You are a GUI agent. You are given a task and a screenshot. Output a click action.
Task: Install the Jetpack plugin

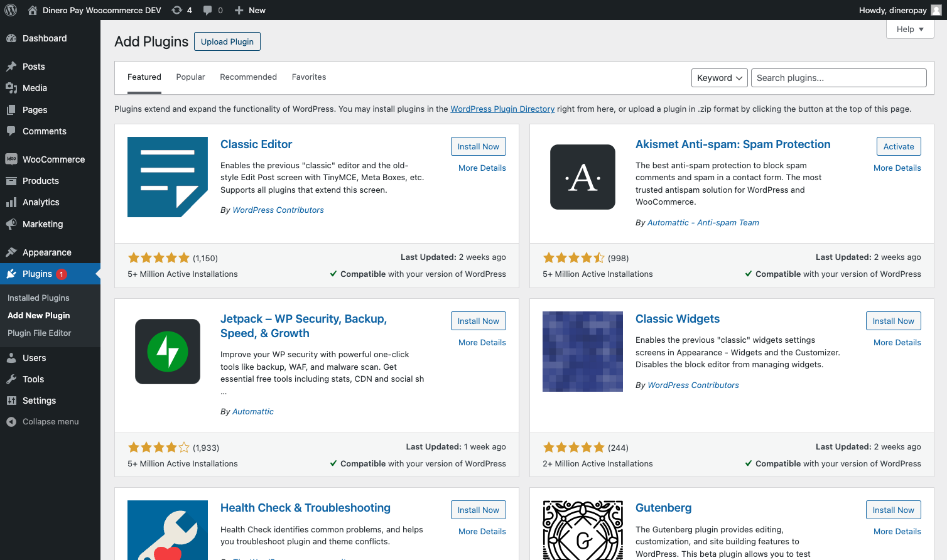(x=479, y=321)
